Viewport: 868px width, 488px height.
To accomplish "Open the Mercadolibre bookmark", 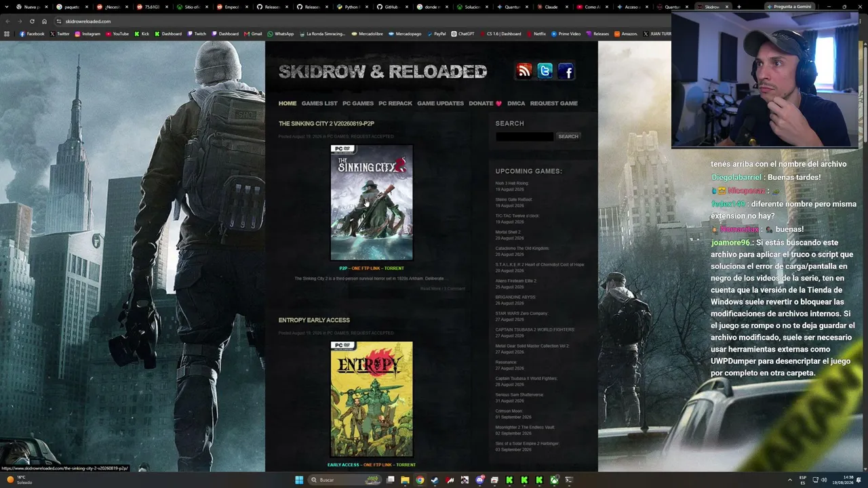I will (368, 34).
